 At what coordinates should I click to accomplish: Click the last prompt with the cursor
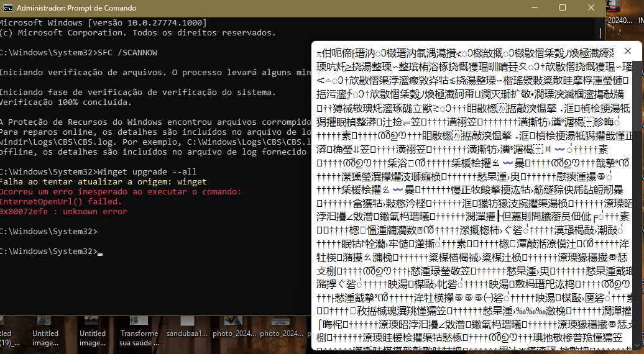click(x=51, y=251)
